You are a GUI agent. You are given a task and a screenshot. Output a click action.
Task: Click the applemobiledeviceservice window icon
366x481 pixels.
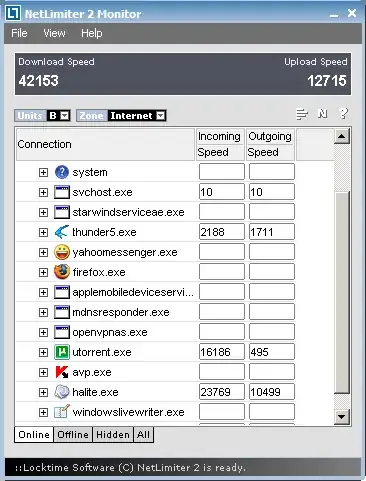(62, 292)
